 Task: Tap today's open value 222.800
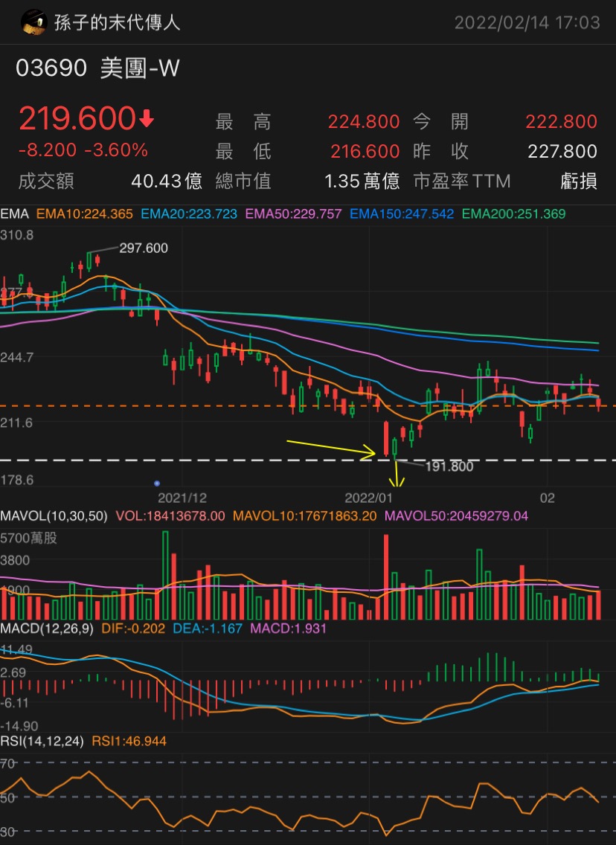point(561,122)
